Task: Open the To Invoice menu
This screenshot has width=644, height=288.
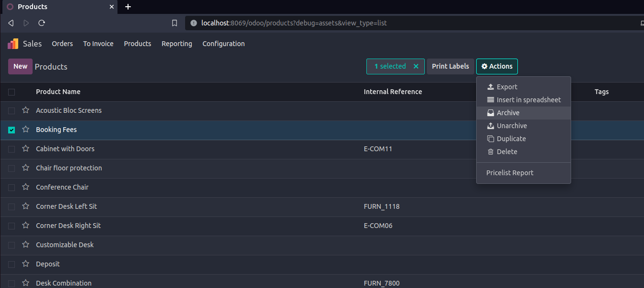Action: (x=98, y=44)
